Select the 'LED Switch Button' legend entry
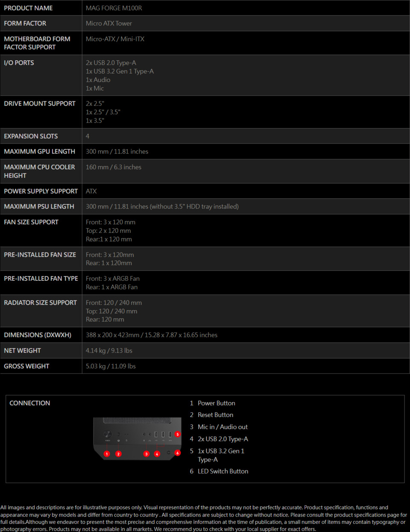The image size is (410, 532). pos(223,471)
